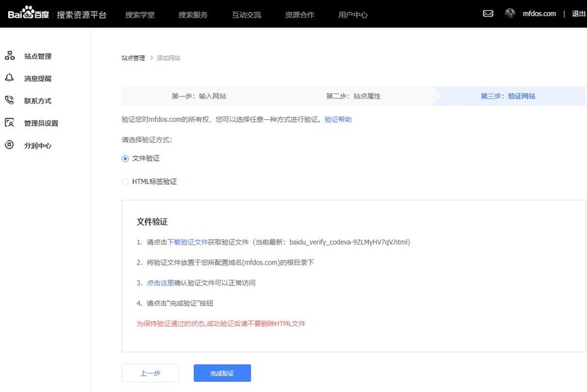Click the 联系方式 phone icon

(x=10, y=100)
